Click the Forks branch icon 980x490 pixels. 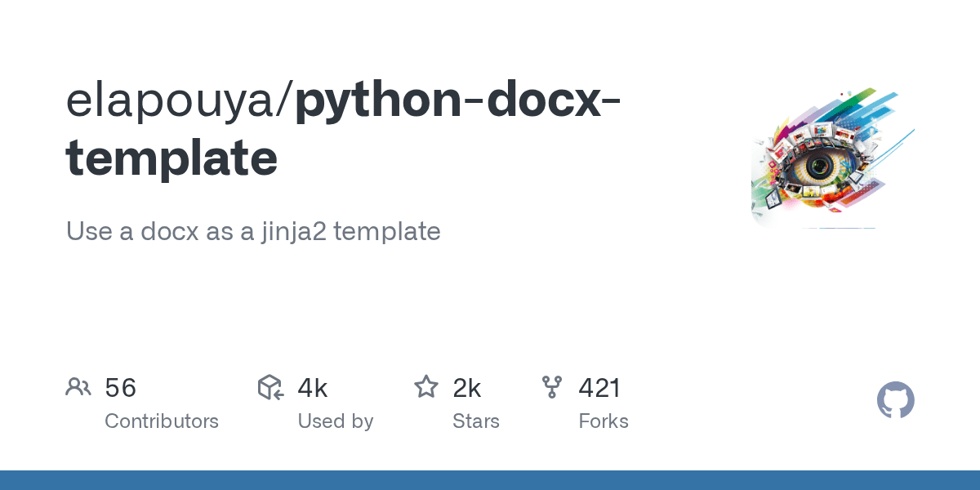tap(552, 387)
